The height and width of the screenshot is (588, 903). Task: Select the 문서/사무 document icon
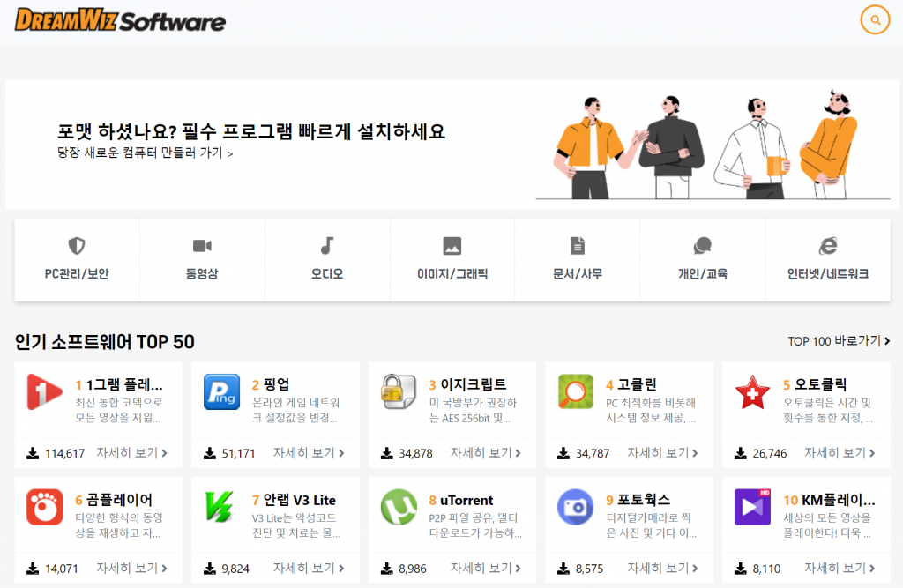[x=578, y=246]
